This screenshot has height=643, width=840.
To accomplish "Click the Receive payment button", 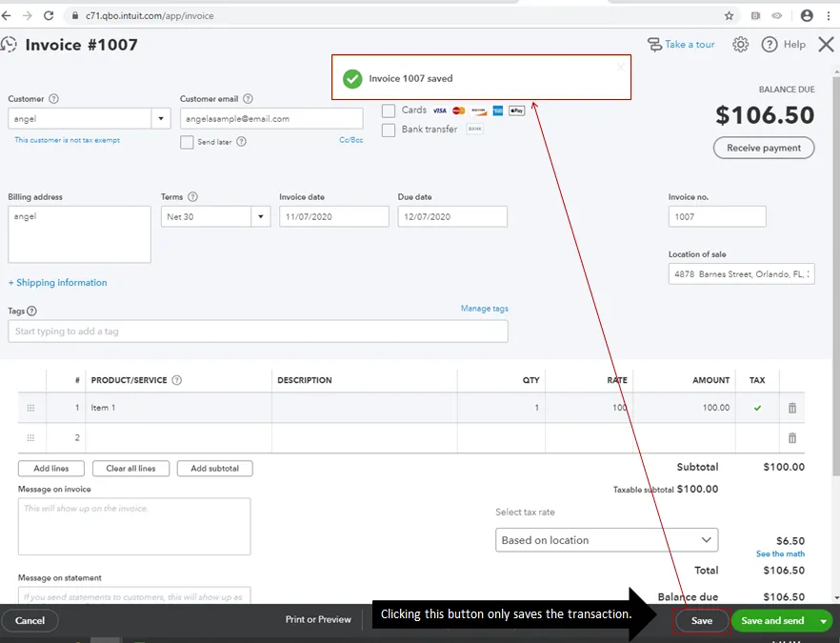I will click(764, 148).
